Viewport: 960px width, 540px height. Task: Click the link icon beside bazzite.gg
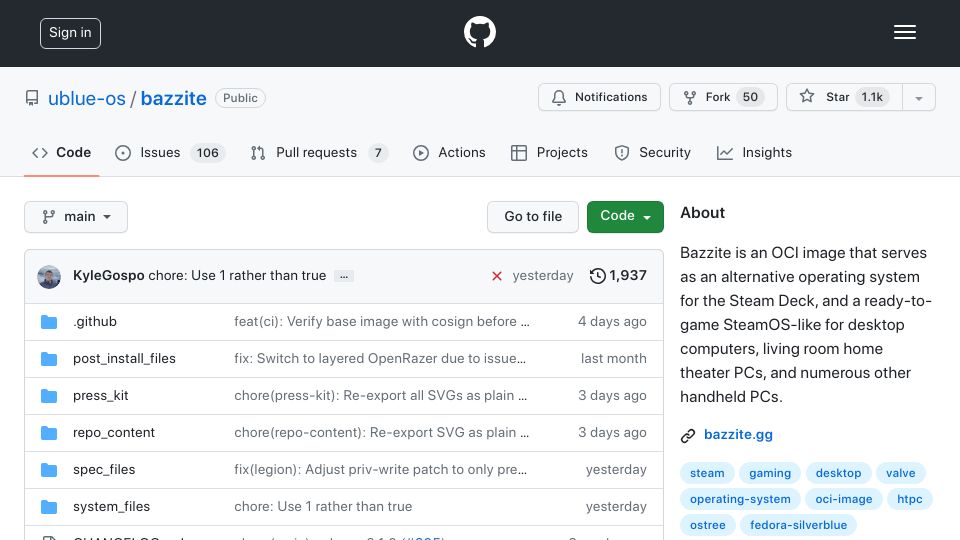688,435
